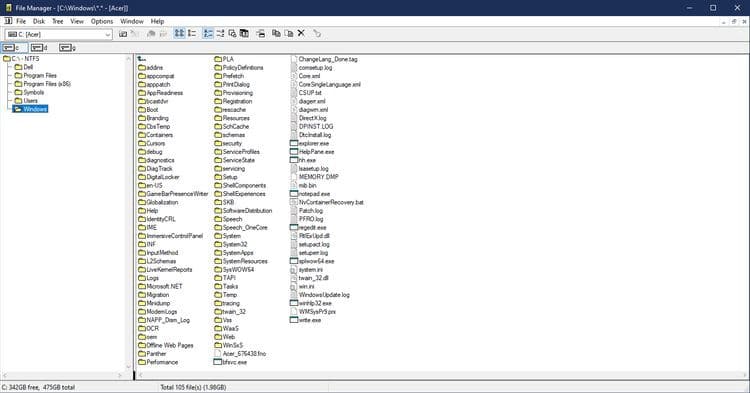Select the Boot folder icon
This screenshot has width=750, height=393.
click(x=142, y=109)
